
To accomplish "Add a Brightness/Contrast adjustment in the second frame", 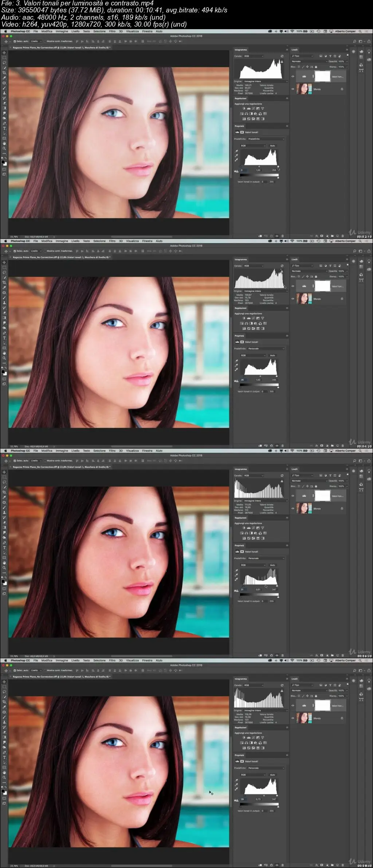I will 244,318.
